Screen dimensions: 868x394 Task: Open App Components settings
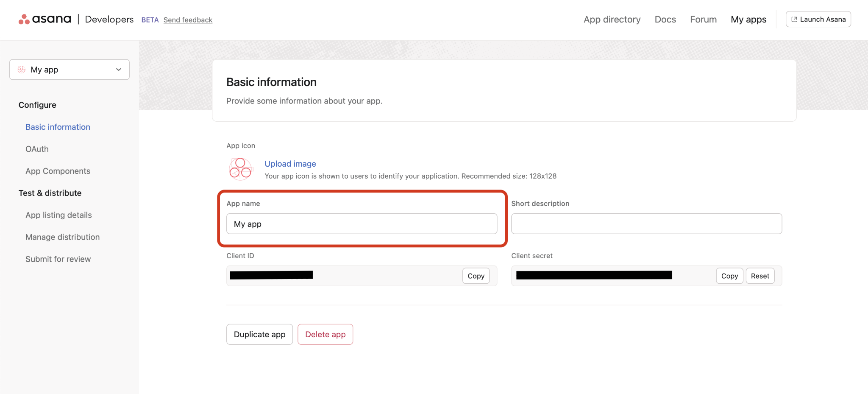[58, 171]
